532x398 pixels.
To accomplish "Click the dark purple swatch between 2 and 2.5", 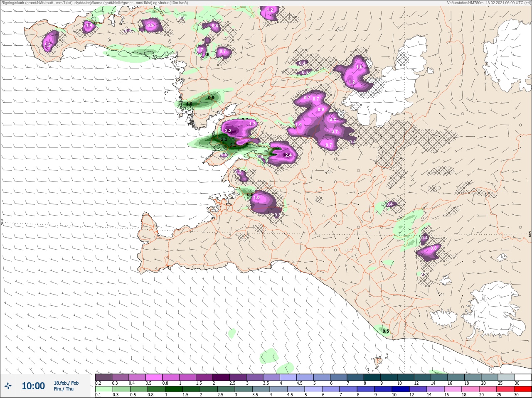I will 222,377.
